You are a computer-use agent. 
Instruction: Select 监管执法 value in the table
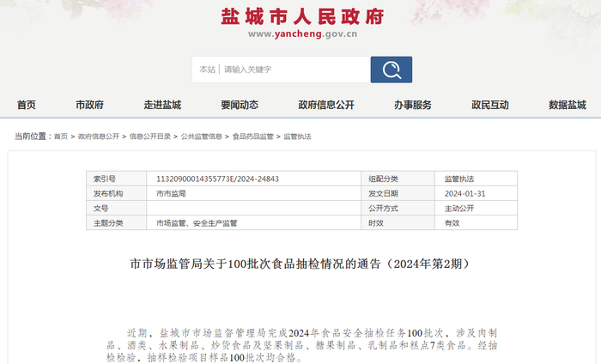459,179
